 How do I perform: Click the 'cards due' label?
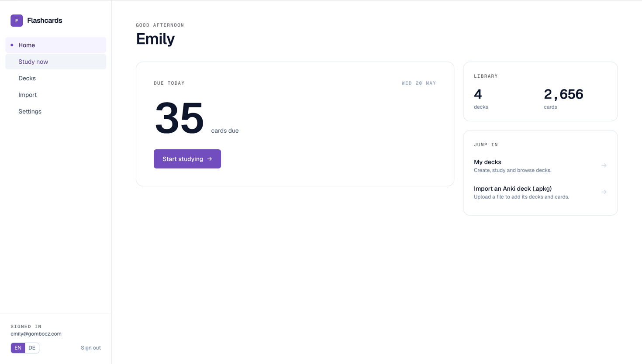(225, 130)
